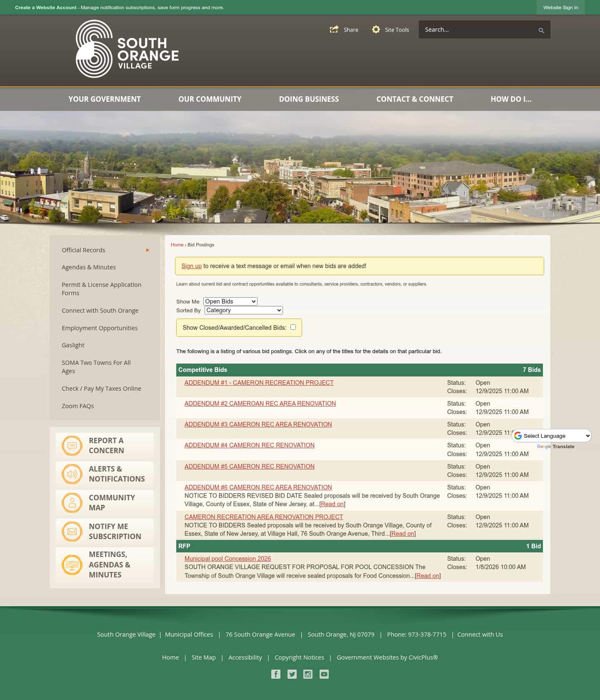The image size is (600, 700).
Task: Click the Report a Concern chat icon
Action: [72, 446]
